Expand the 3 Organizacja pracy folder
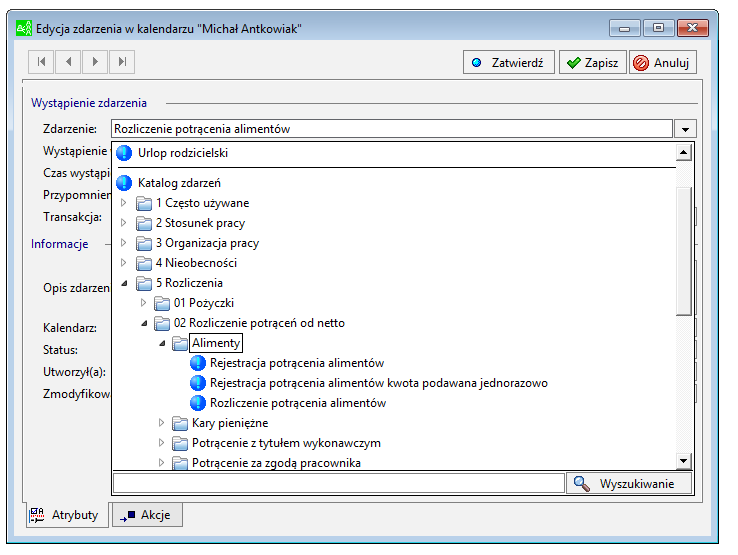The height and width of the screenshot is (555, 738). pos(124,243)
